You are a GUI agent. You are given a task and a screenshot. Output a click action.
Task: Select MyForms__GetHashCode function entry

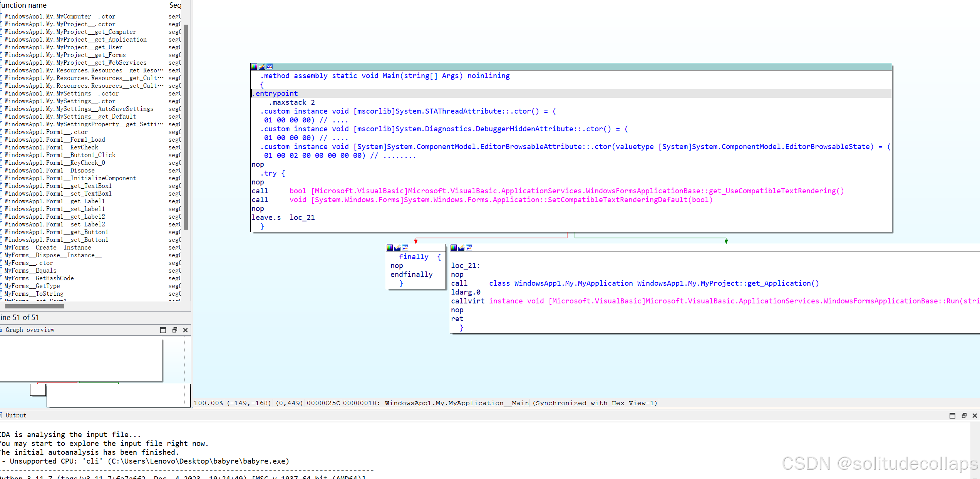(39, 278)
